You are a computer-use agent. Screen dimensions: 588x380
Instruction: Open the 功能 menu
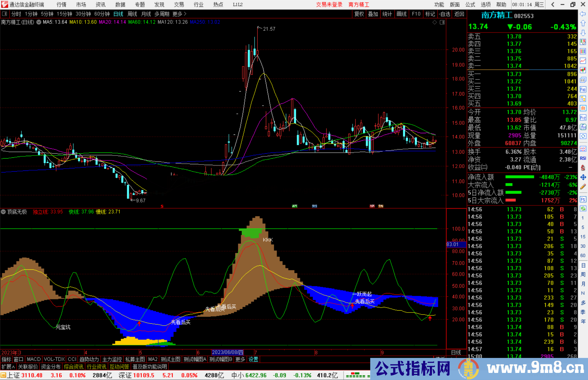pos(439,5)
